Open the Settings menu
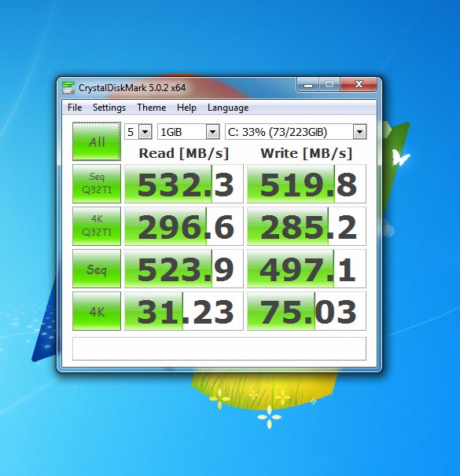Viewport: 460px width, 476px height. [x=109, y=108]
